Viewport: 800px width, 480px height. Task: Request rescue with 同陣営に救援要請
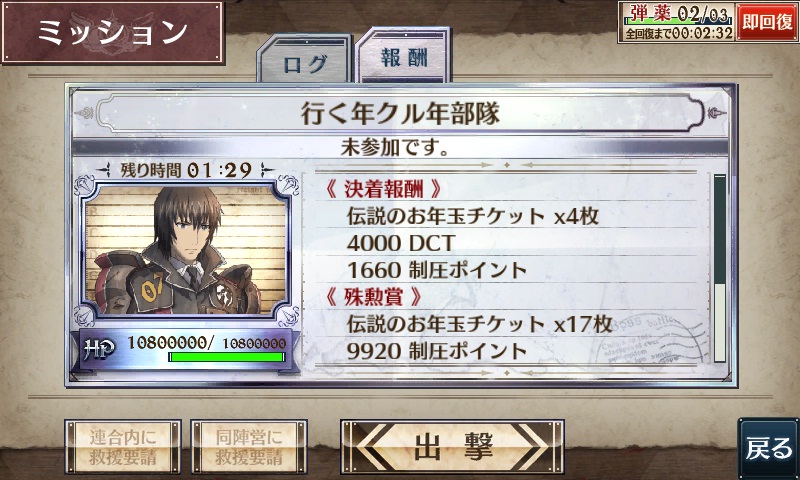point(249,447)
